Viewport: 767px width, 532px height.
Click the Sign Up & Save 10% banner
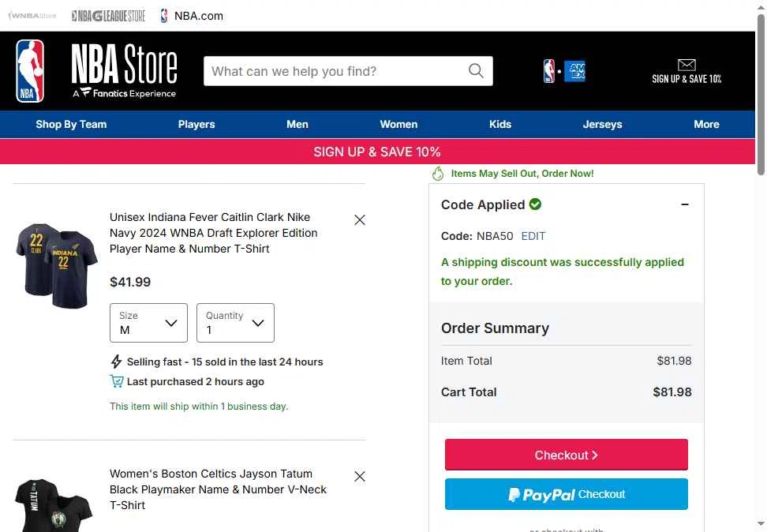coord(377,152)
